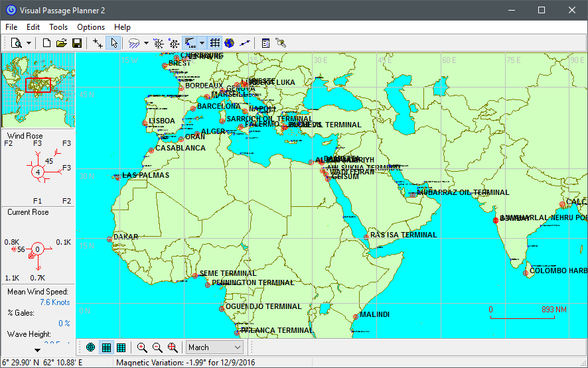Toggle the highlighted grid view in bottom toolbar
Image resolution: width=588 pixels, height=368 pixels.
[106, 347]
